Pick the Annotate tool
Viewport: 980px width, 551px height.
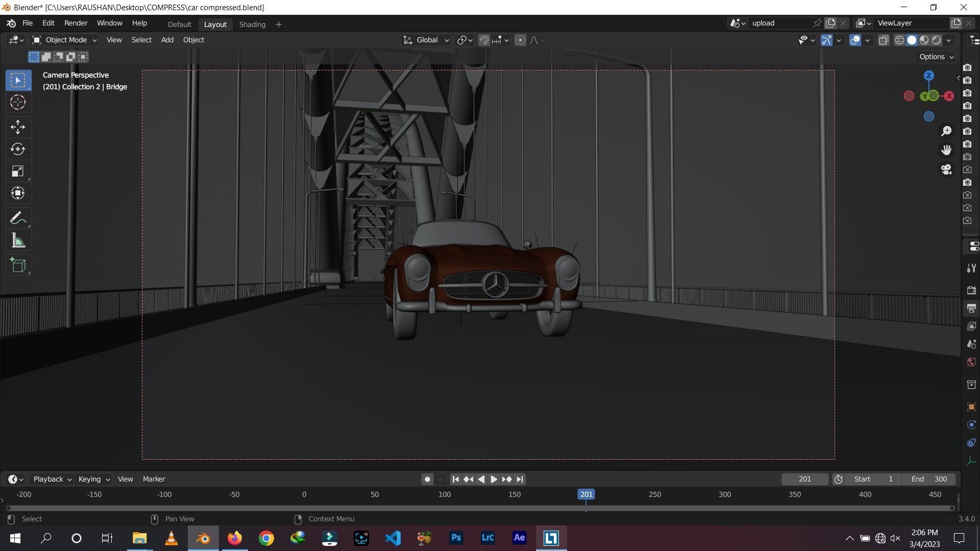[x=18, y=217]
